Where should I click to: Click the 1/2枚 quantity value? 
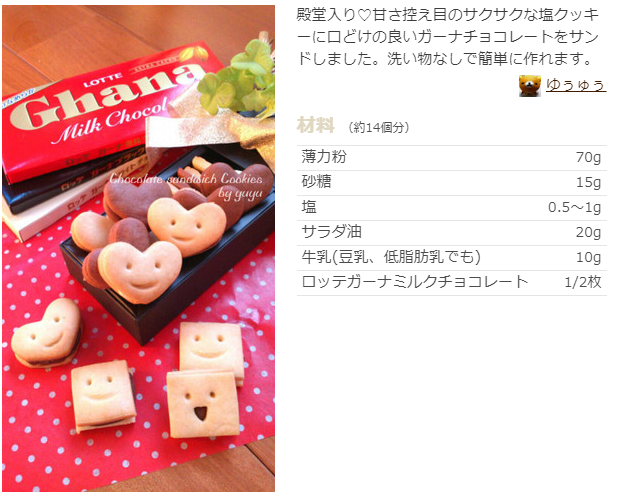583,282
